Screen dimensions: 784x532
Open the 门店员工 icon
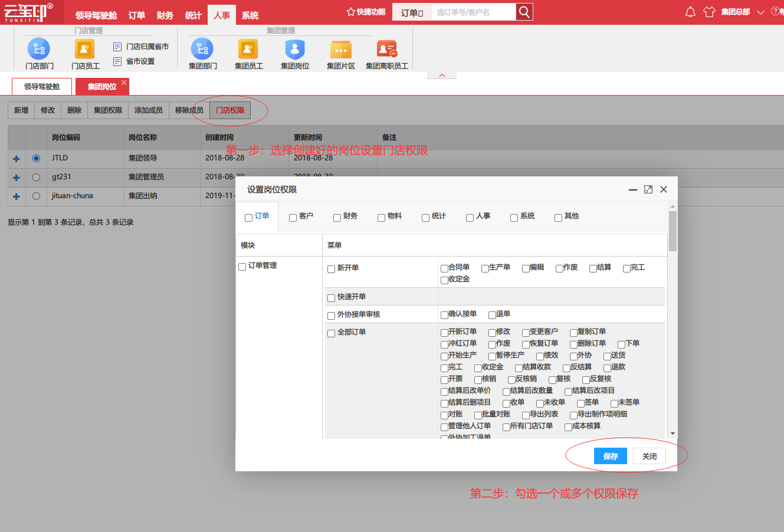85,49
